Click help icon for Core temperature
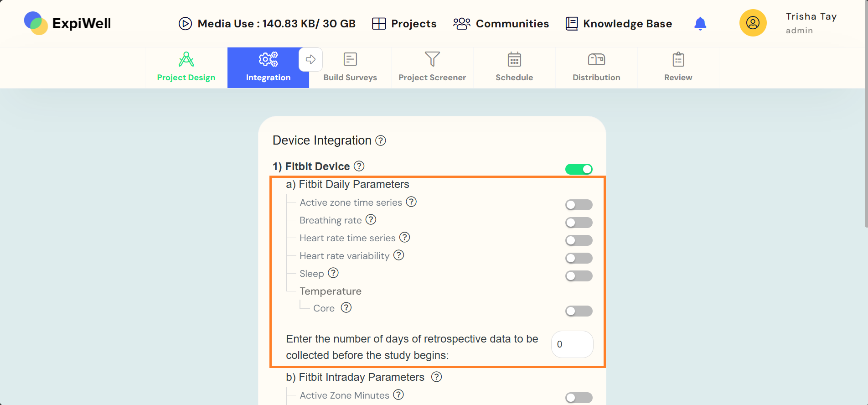This screenshot has width=868, height=405. click(x=346, y=307)
